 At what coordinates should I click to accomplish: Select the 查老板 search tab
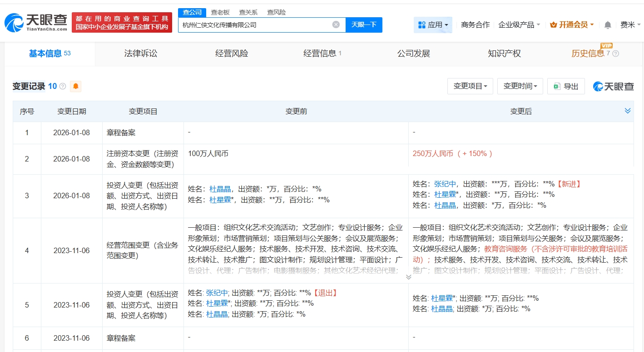(x=220, y=12)
